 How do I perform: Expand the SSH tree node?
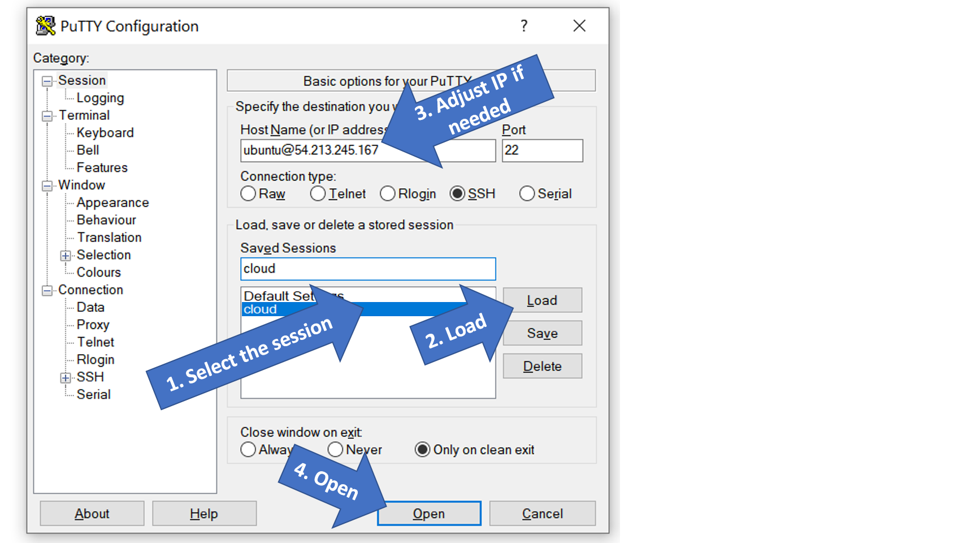[66, 378]
